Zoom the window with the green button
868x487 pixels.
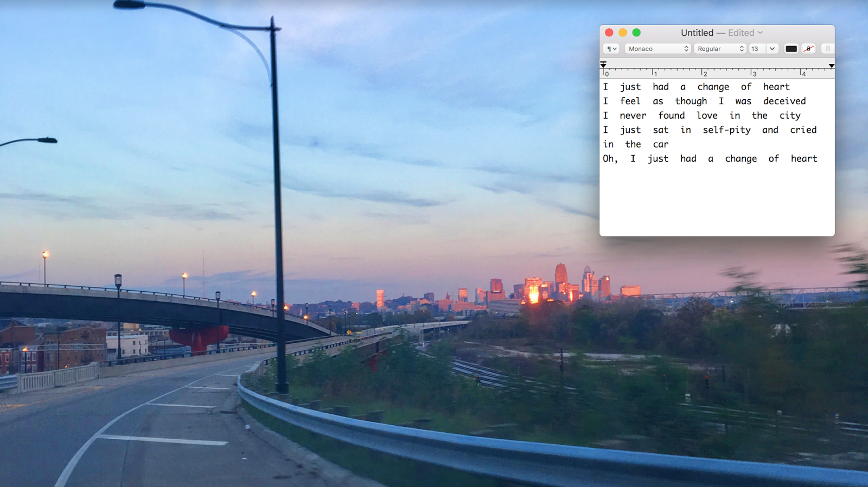[x=636, y=33]
